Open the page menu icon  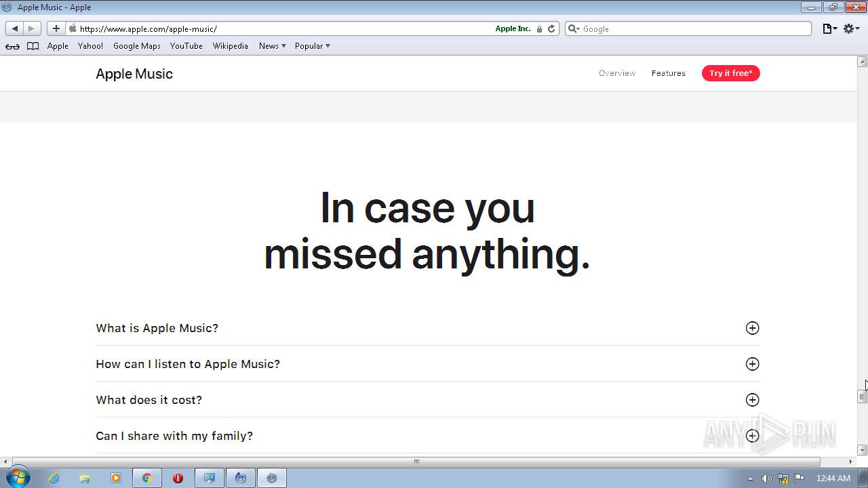coord(829,28)
